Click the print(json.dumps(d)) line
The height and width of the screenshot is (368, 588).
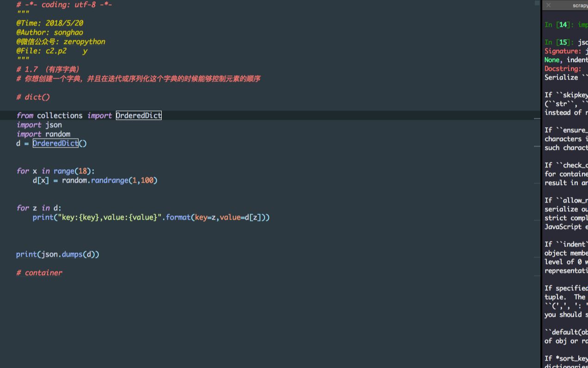tap(58, 254)
